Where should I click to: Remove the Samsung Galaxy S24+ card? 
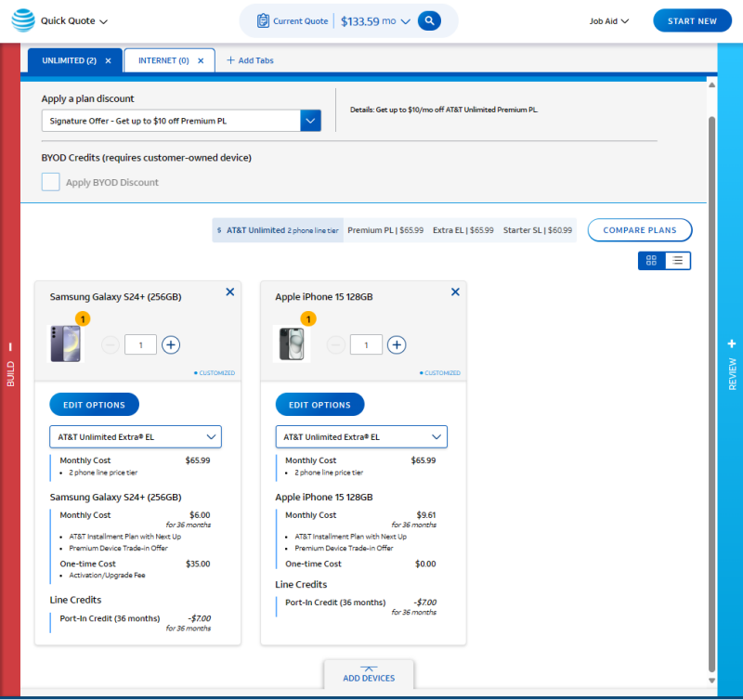click(230, 292)
